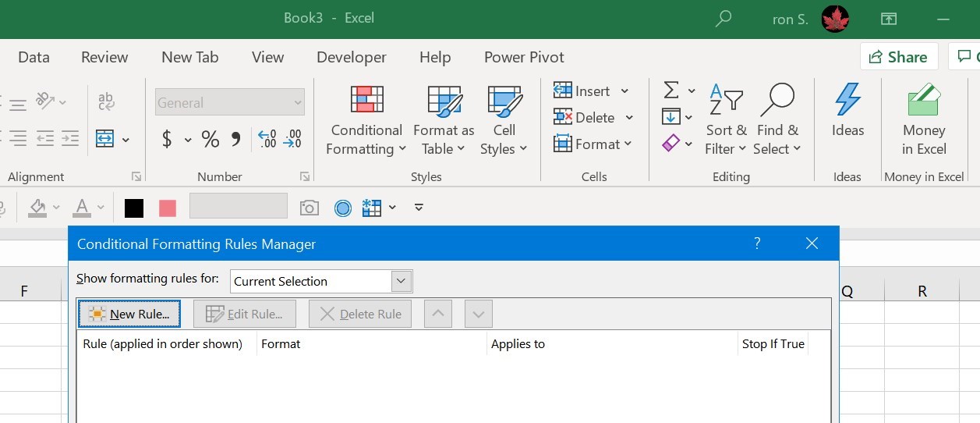Click the gray empty box in quick toolbar
Screen dimensions: 980x423
click(x=239, y=207)
